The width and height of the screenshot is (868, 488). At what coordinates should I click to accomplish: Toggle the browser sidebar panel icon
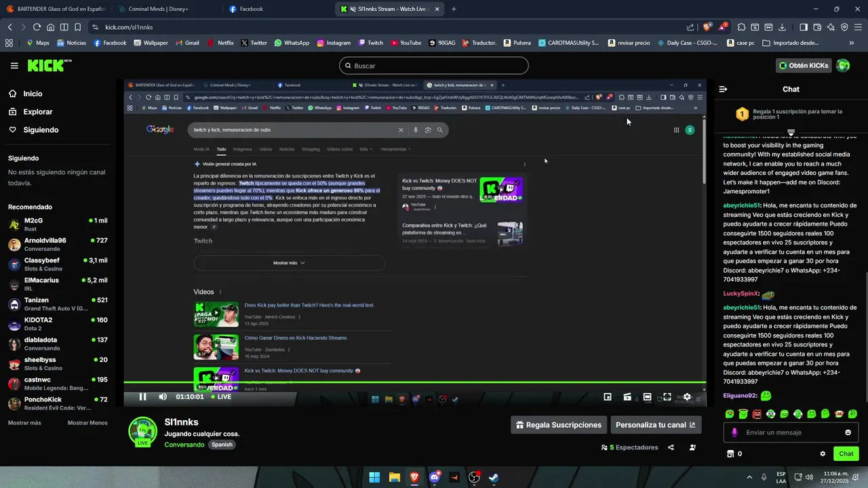[x=804, y=27]
